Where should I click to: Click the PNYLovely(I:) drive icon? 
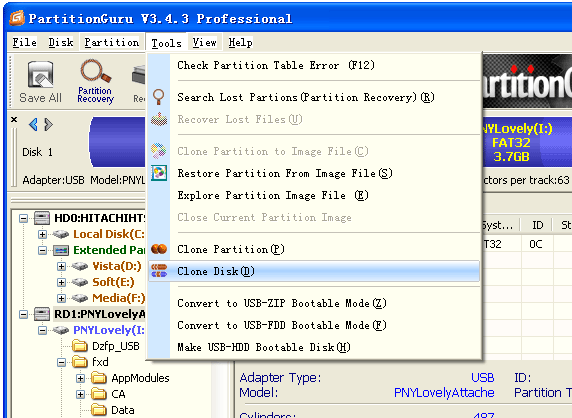pyautogui.click(x=61, y=330)
